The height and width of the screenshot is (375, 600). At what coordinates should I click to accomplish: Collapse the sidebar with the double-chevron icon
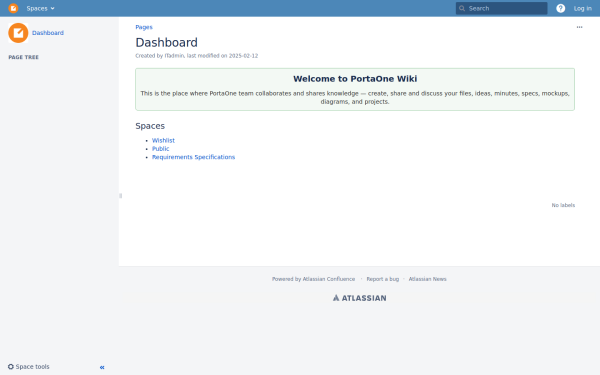[102, 367]
